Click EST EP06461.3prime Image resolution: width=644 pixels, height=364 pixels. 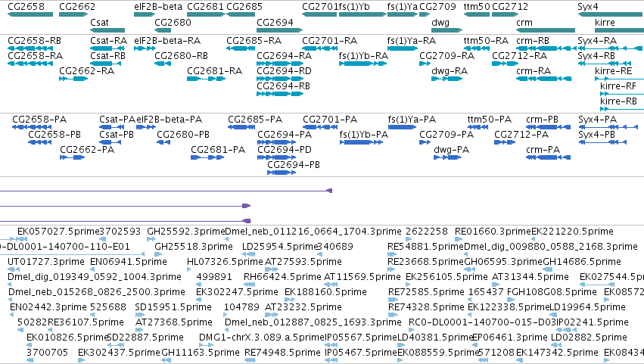[x=510, y=338]
